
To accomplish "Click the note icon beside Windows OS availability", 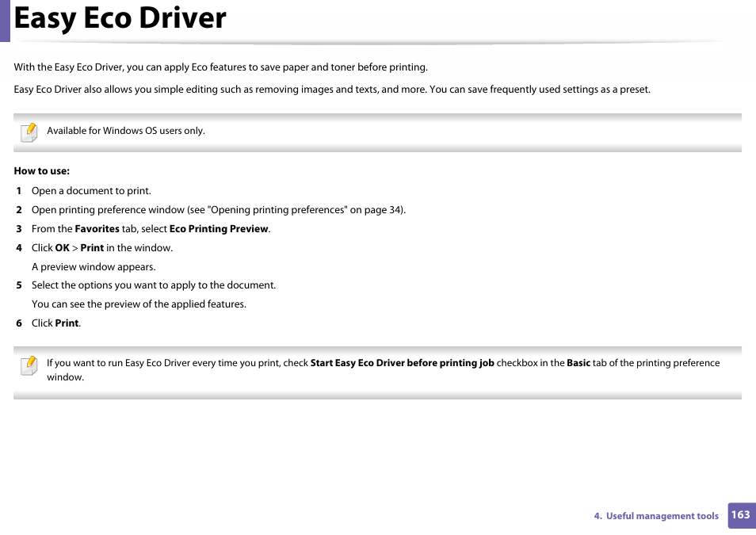I will 29,132.
